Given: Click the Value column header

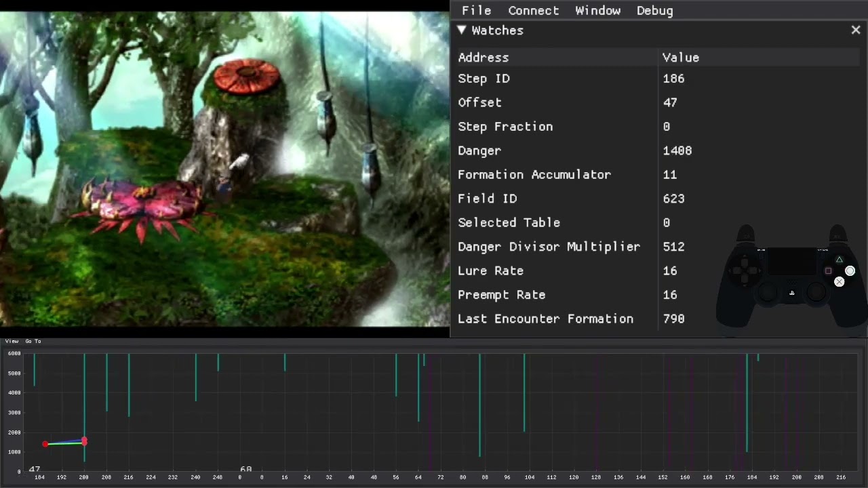Looking at the screenshot, I should tap(681, 58).
